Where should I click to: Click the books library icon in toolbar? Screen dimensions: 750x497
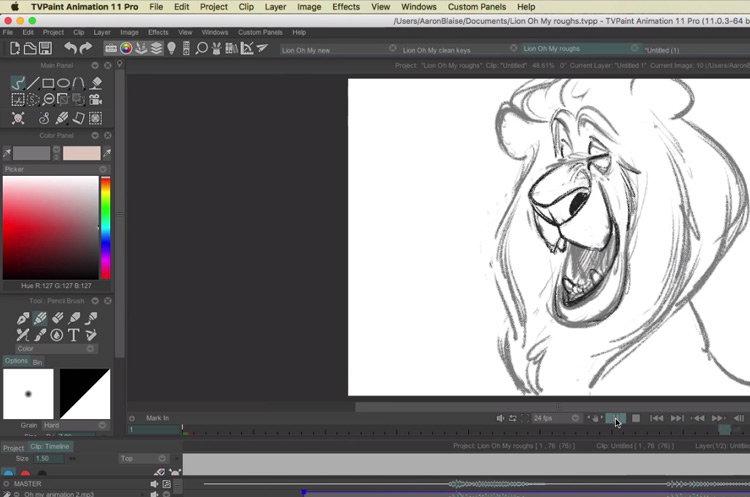click(232, 48)
